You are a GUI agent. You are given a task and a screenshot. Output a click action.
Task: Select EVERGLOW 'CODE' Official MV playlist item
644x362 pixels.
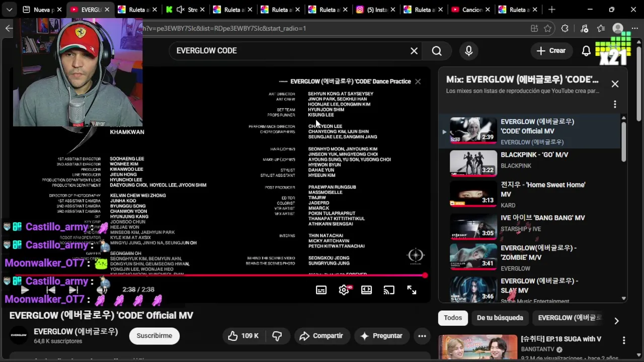(x=530, y=131)
